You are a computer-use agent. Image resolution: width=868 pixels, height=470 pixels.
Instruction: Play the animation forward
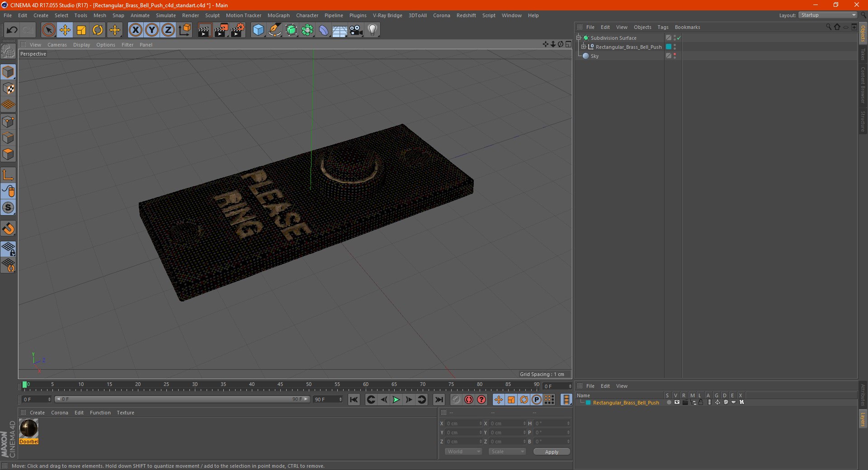[396, 399]
